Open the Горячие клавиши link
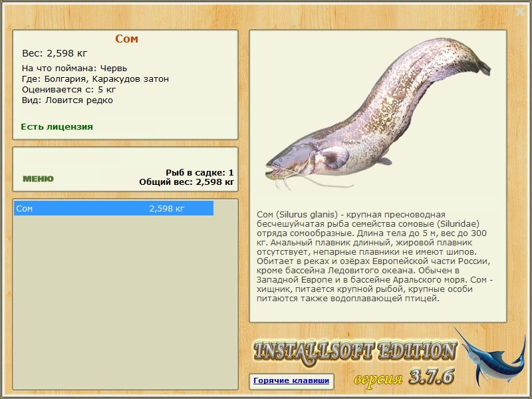Image resolution: width=532 pixels, height=399 pixels. [291, 380]
